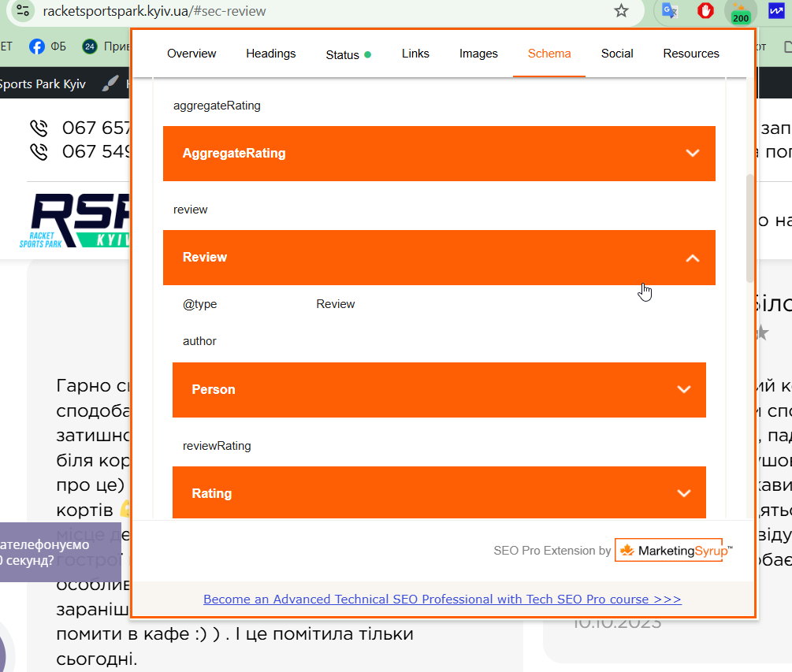Click the Review header label
The image size is (792, 672).
click(205, 257)
